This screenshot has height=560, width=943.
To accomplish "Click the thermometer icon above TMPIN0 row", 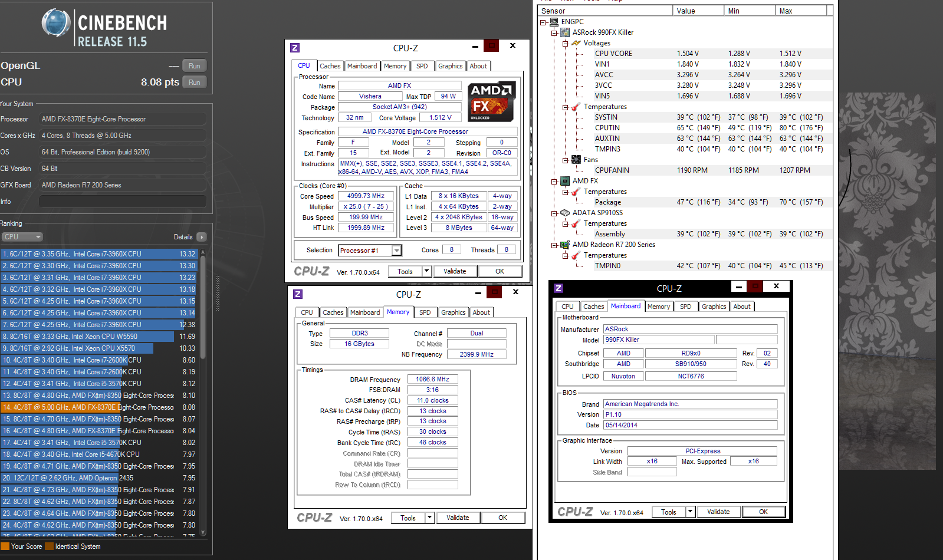I will tap(576, 255).
